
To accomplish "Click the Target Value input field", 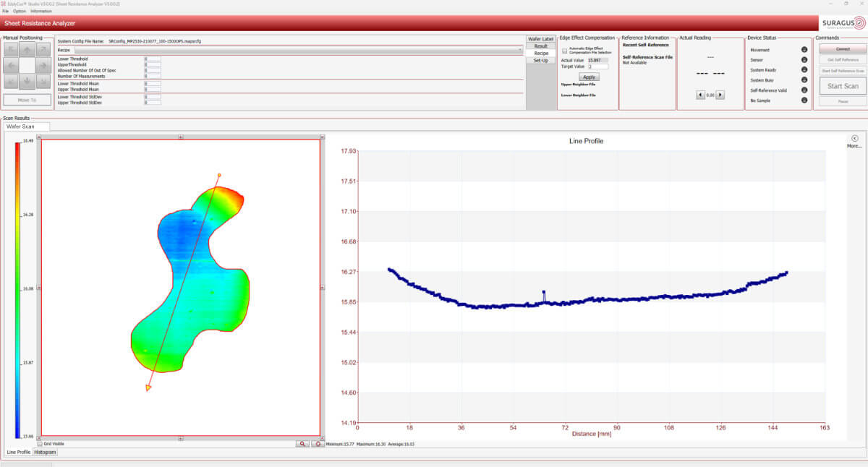I will tap(597, 67).
